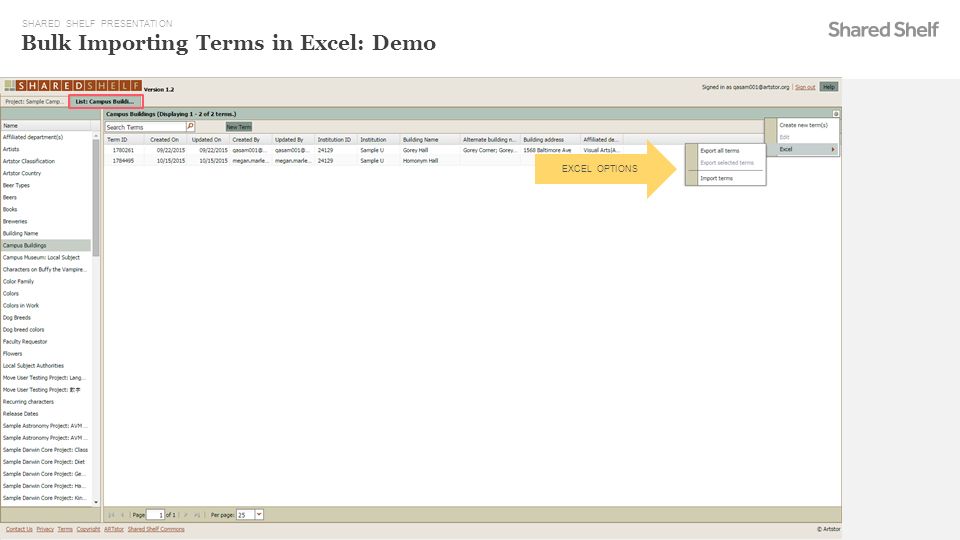Screen dimensions: 960x540
Task: Open the ARTstor footer link
Action: (x=114, y=529)
